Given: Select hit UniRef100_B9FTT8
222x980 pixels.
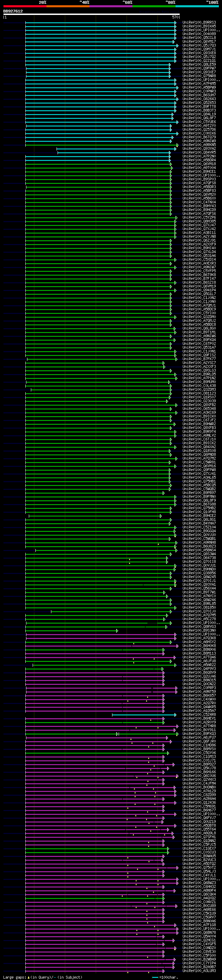Looking at the screenshot, I should pyautogui.click(x=199, y=106).
